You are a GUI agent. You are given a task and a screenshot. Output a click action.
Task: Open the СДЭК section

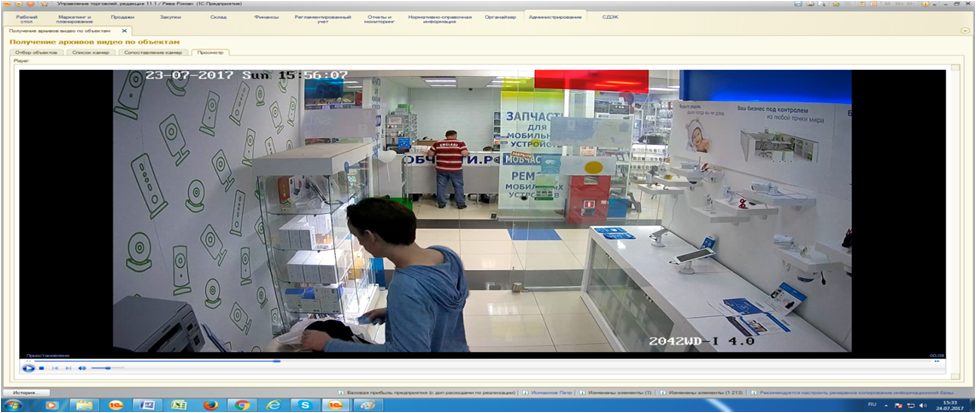tap(610, 17)
